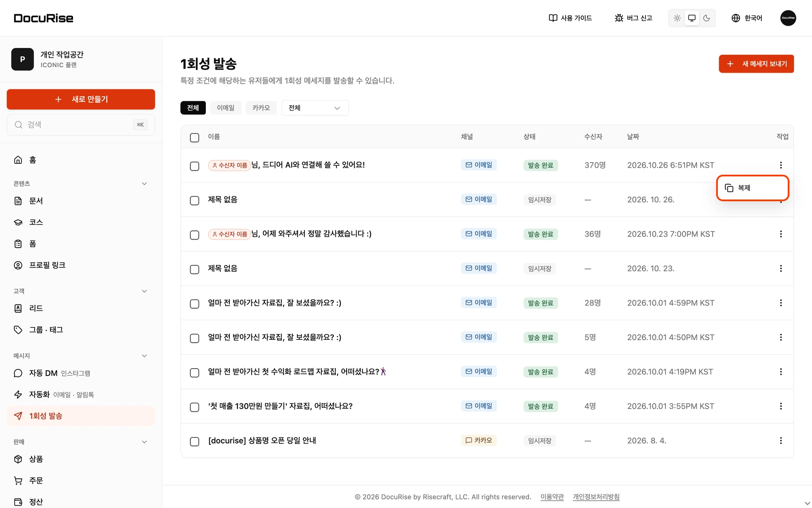
Task: Select all rows with header checkbox
Action: 194,137
